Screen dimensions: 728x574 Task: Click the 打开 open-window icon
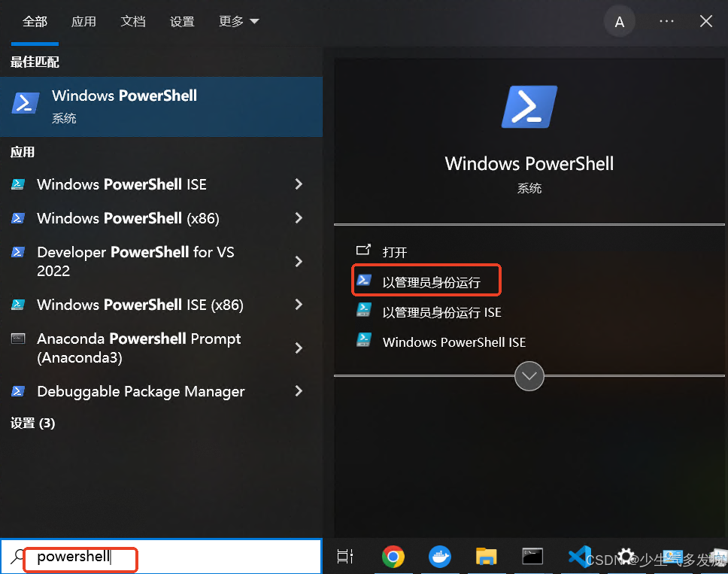coord(363,250)
